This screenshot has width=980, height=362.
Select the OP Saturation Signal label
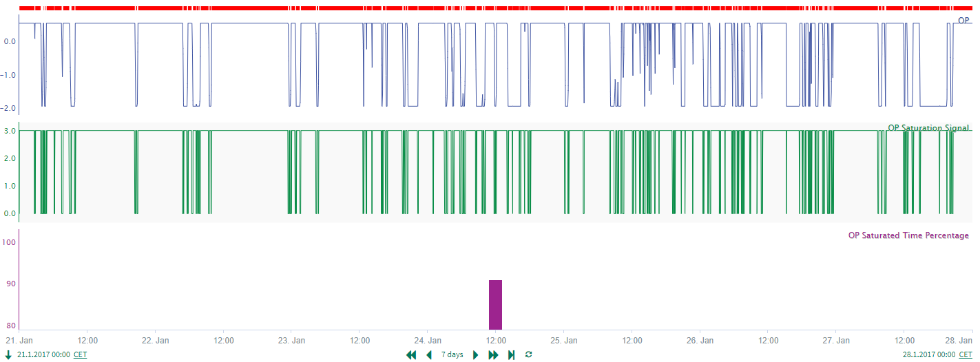(928, 128)
